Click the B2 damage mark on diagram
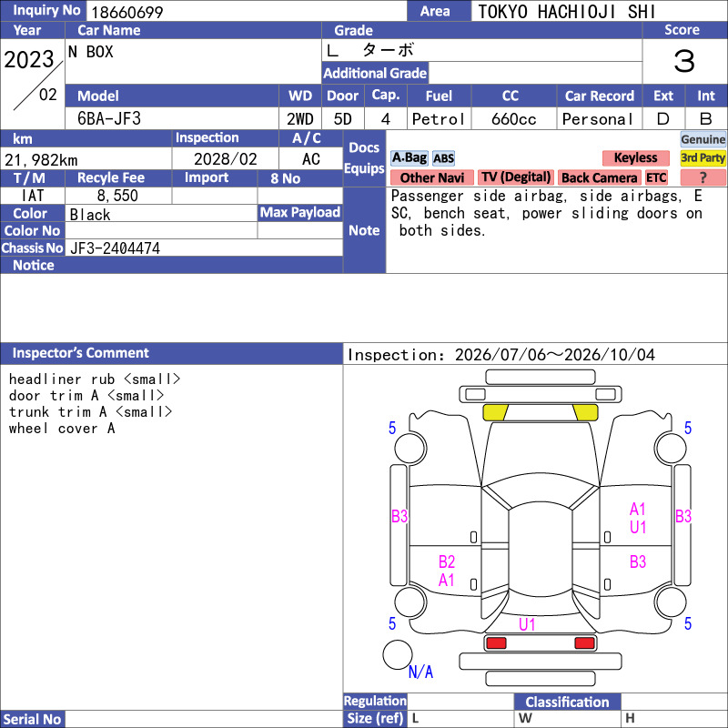 [447, 561]
